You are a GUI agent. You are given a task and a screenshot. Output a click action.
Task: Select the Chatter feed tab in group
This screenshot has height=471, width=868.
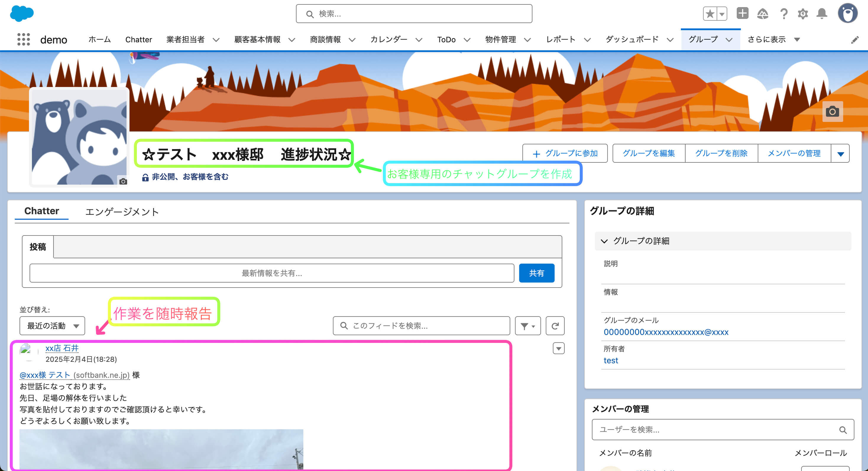42,211
